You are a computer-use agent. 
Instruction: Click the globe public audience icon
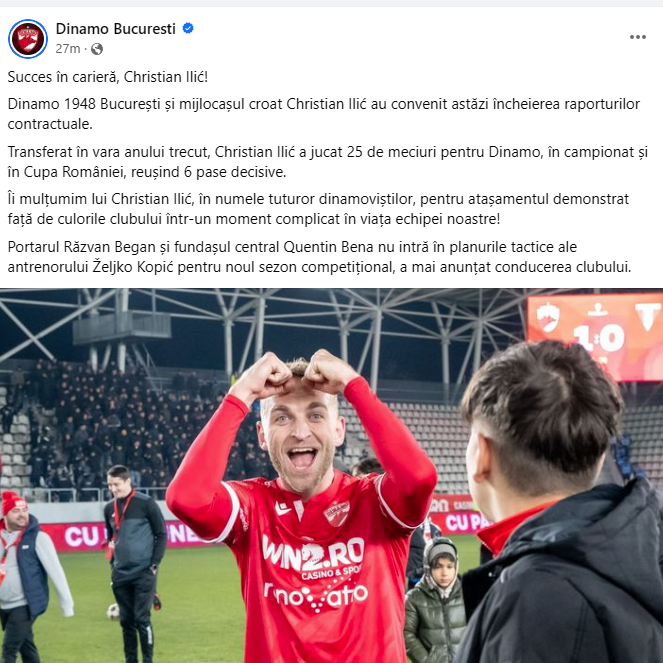[97, 49]
